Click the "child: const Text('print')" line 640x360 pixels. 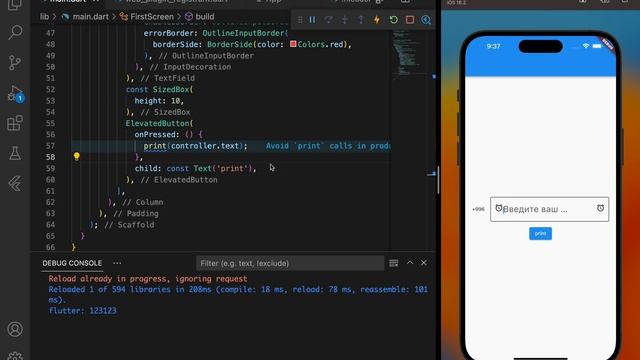[x=196, y=168]
